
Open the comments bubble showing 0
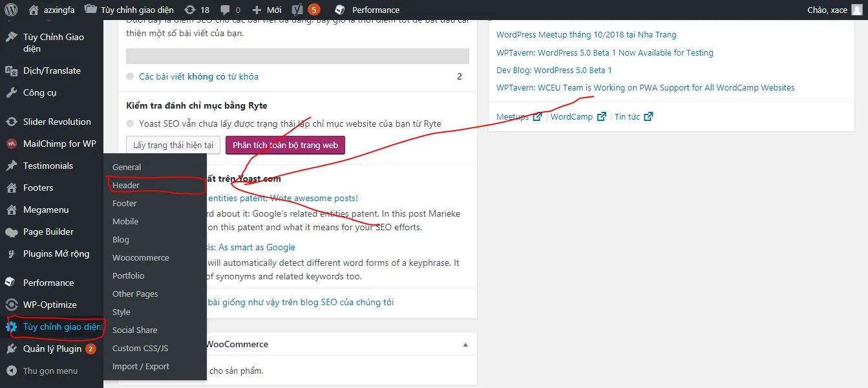[230, 10]
